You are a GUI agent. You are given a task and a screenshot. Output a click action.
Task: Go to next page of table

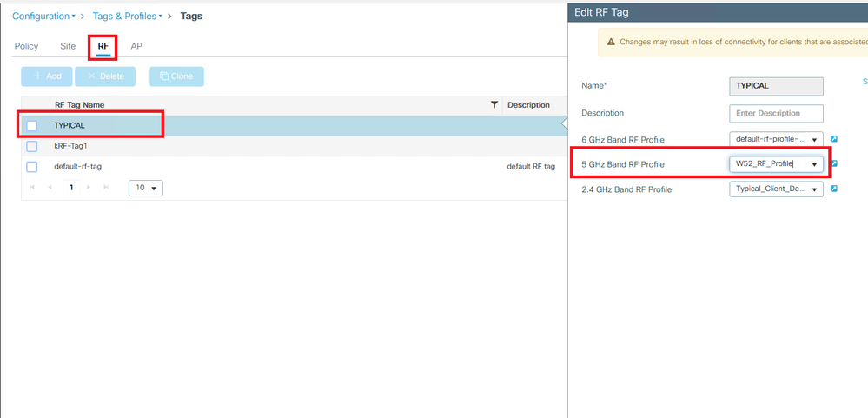pos(89,188)
